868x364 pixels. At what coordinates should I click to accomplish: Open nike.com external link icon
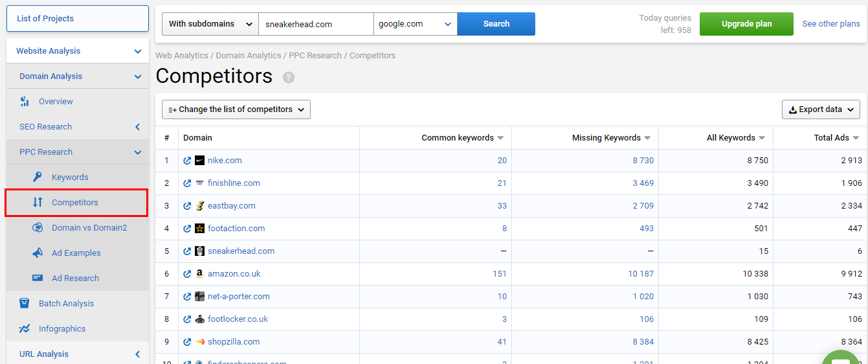click(187, 161)
